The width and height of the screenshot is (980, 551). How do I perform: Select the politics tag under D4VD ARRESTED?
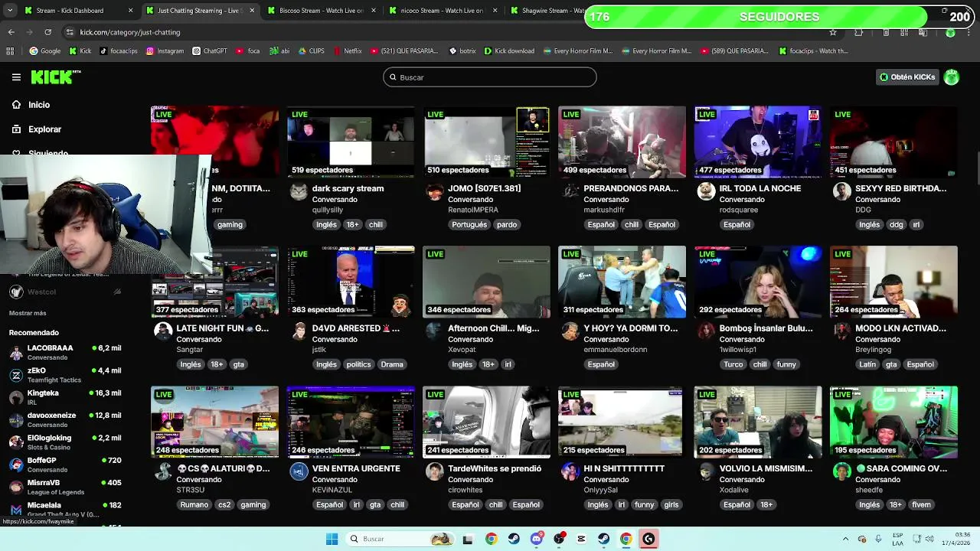(x=358, y=365)
